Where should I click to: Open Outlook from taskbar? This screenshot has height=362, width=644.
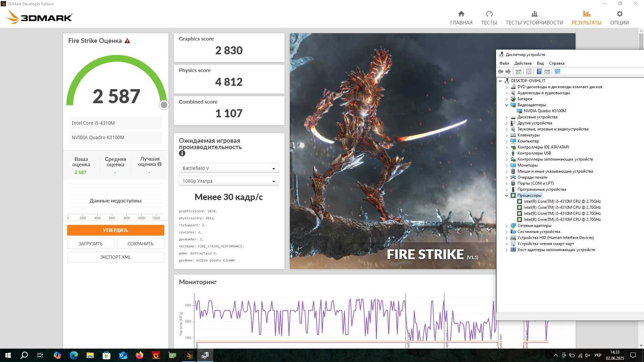123,355
